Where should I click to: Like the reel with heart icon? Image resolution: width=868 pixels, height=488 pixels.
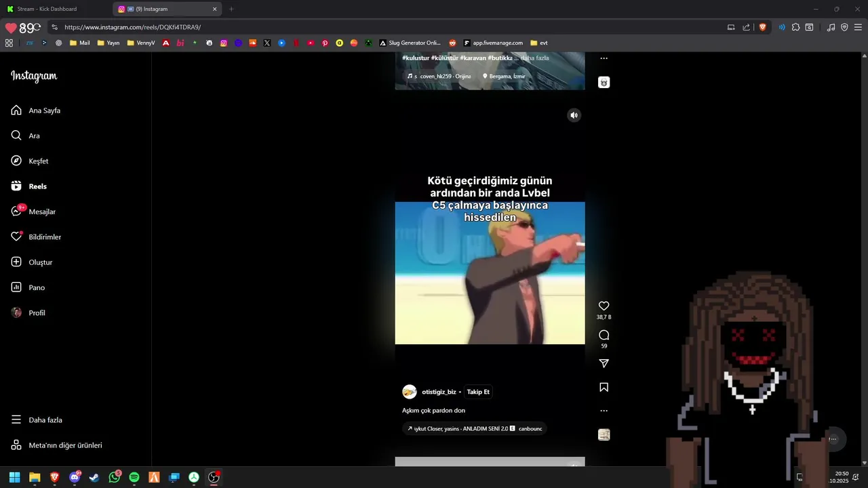604,306
